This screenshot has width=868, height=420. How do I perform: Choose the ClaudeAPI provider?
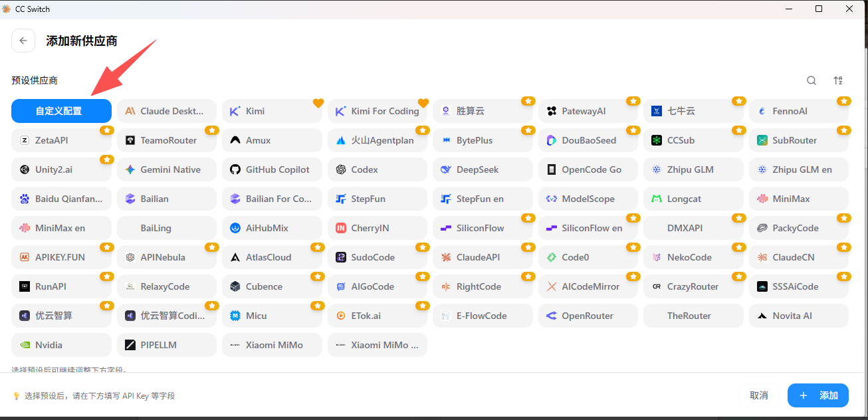coord(483,257)
